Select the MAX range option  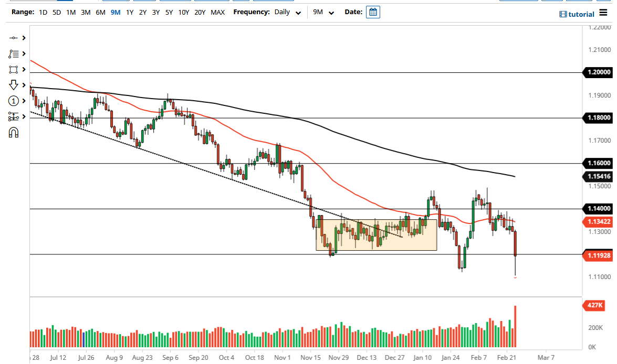tap(217, 12)
